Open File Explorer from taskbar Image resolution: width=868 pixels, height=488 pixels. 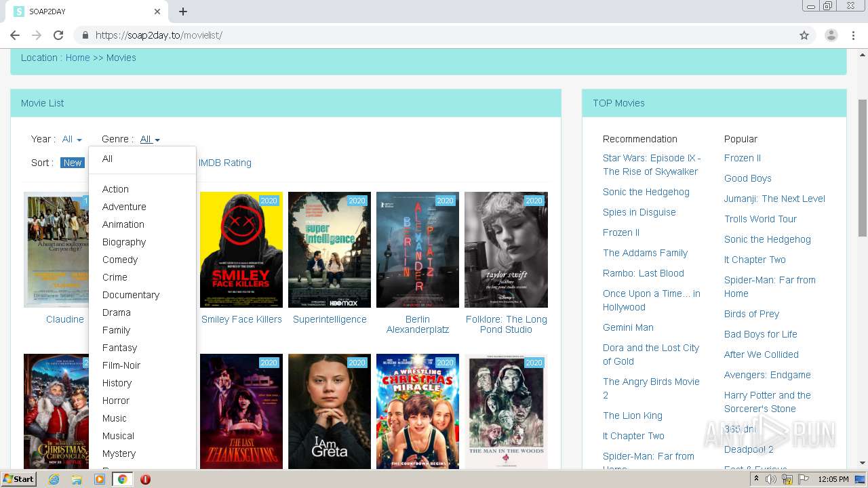coord(77,479)
